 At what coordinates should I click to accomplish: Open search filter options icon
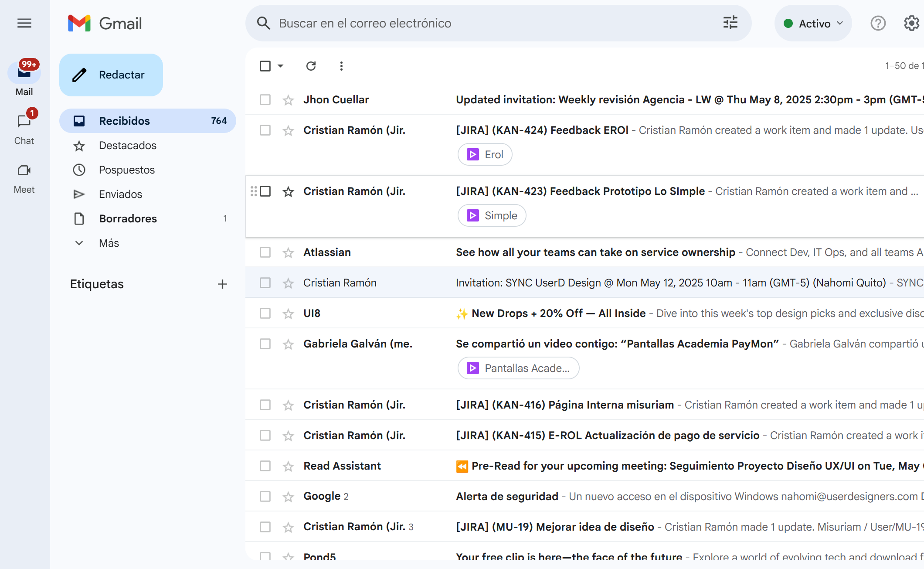tap(730, 23)
